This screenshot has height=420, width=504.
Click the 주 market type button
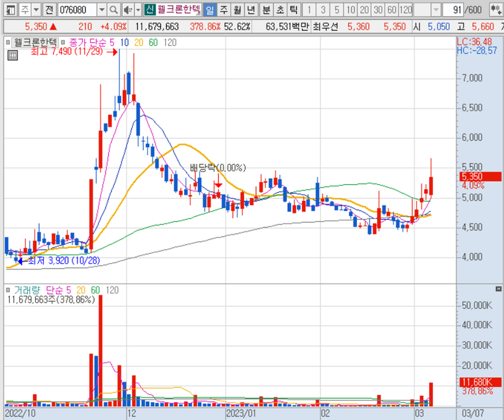click(x=25, y=10)
